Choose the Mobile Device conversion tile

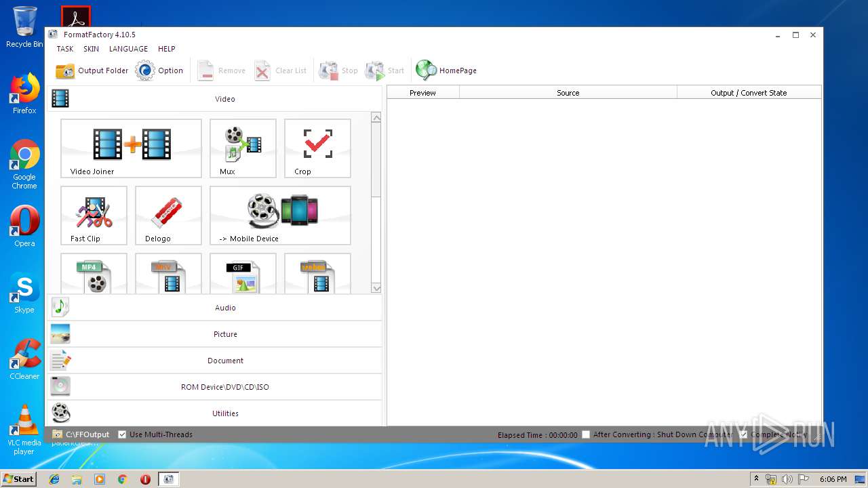(280, 216)
